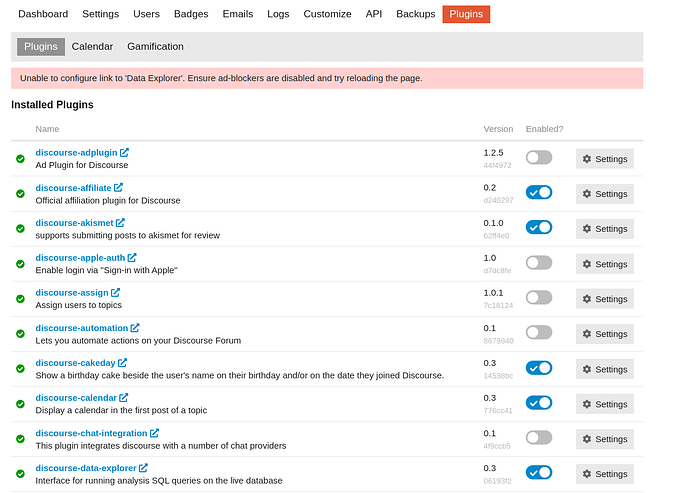
Task: Open the Settings admin tab
Action: [100, 14]
